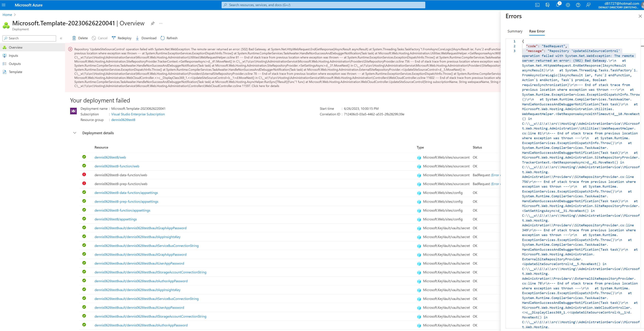This screenshot has width=644, height=331.
Task: Select Inputs in the deployment sidebar
Action: pos(13,55)
